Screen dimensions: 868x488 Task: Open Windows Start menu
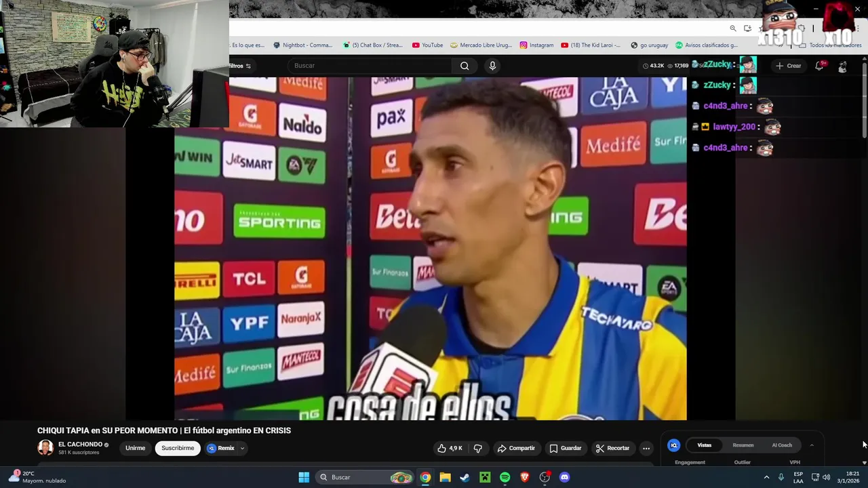[x=304, y=477]
